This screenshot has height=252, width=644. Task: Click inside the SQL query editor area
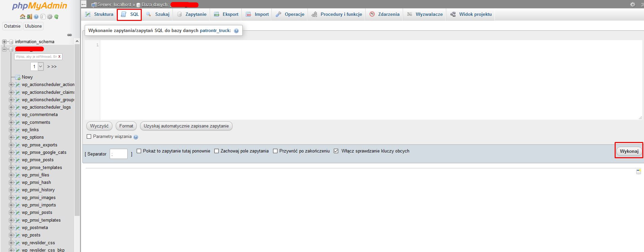point(371,80)
